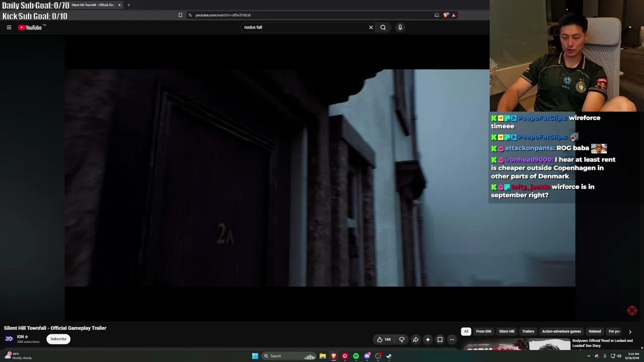
Task: Select the "All" filter chip
Action: (x=466, y=331)
